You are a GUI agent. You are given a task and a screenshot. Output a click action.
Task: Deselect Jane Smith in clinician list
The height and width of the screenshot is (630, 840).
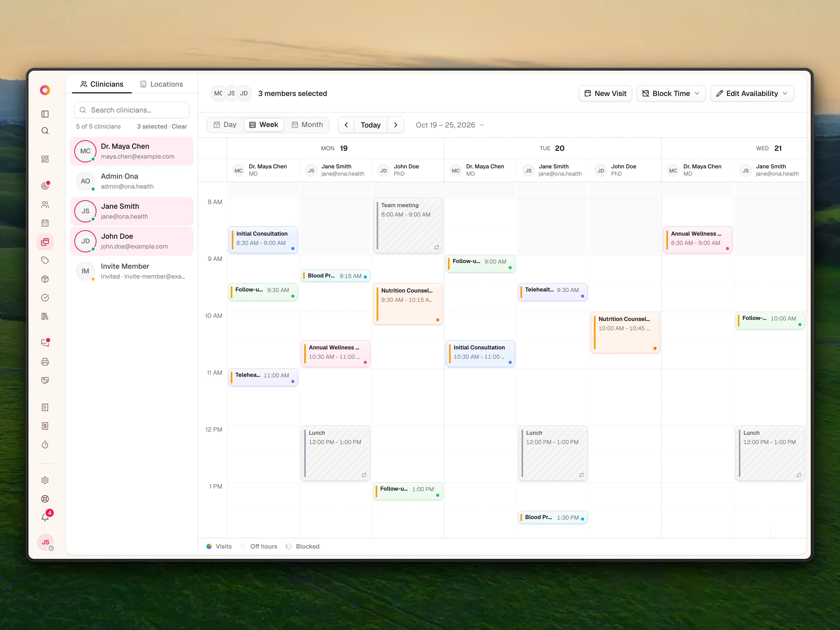tap(132, 211)
